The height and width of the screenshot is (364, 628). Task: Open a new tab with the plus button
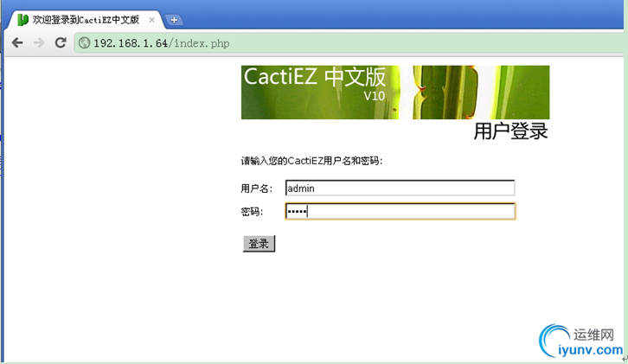pyautogui.click(x=174, y=20)
